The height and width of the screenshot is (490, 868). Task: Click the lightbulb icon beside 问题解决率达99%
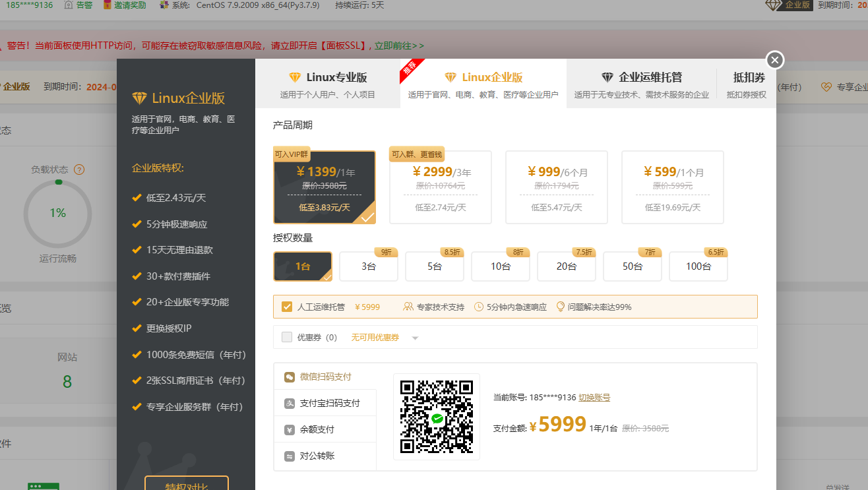click(x=561, y=307)
